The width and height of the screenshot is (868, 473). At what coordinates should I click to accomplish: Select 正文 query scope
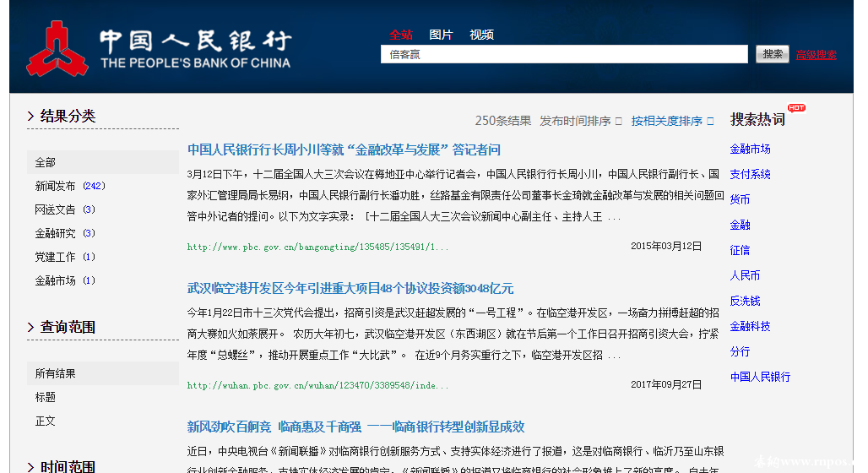[46, 421]
